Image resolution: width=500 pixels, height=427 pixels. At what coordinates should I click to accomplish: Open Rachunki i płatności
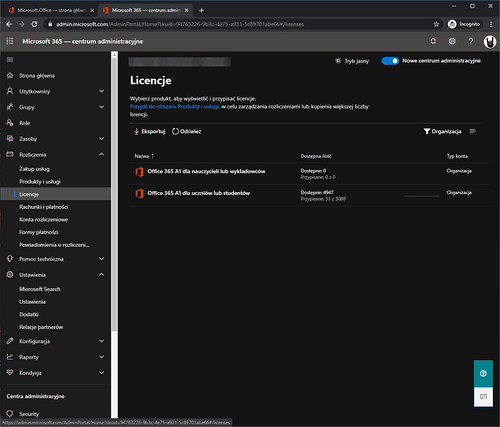(x=44, y=207)
